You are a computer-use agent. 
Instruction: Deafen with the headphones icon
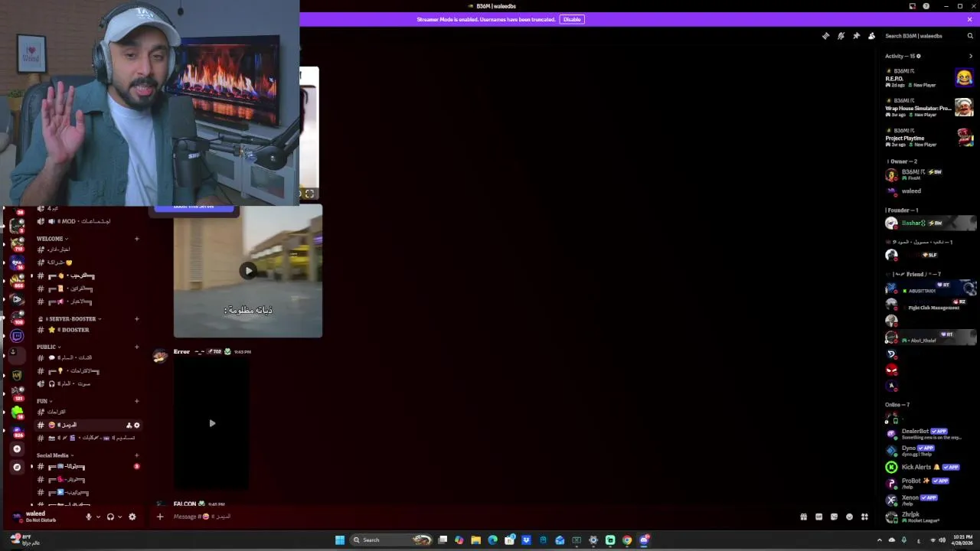tap(110, 517)
